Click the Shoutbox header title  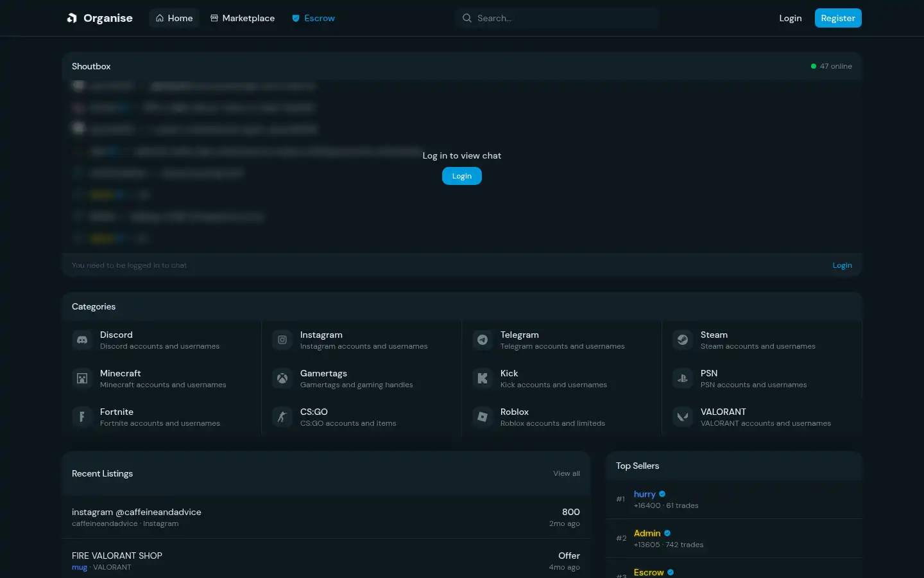91,66
